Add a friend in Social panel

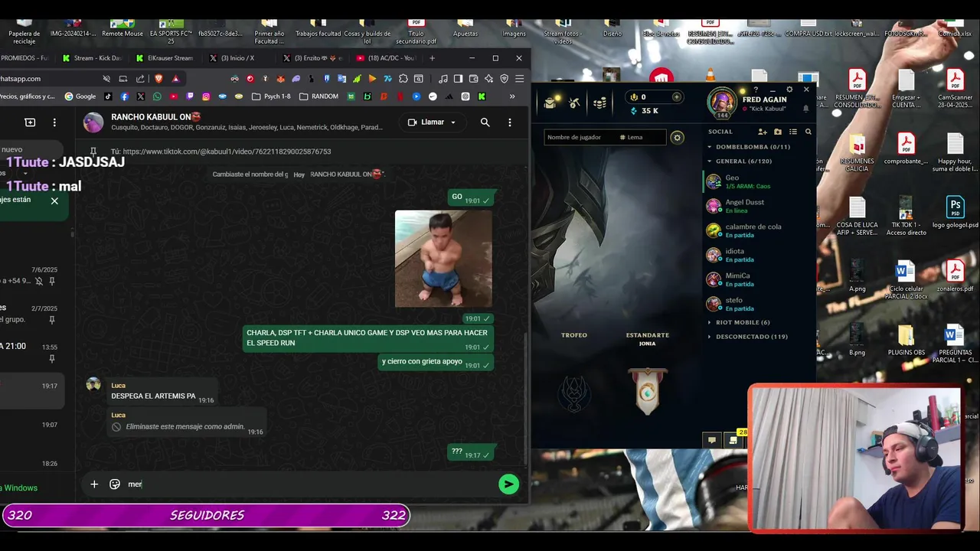pos(763,132)
